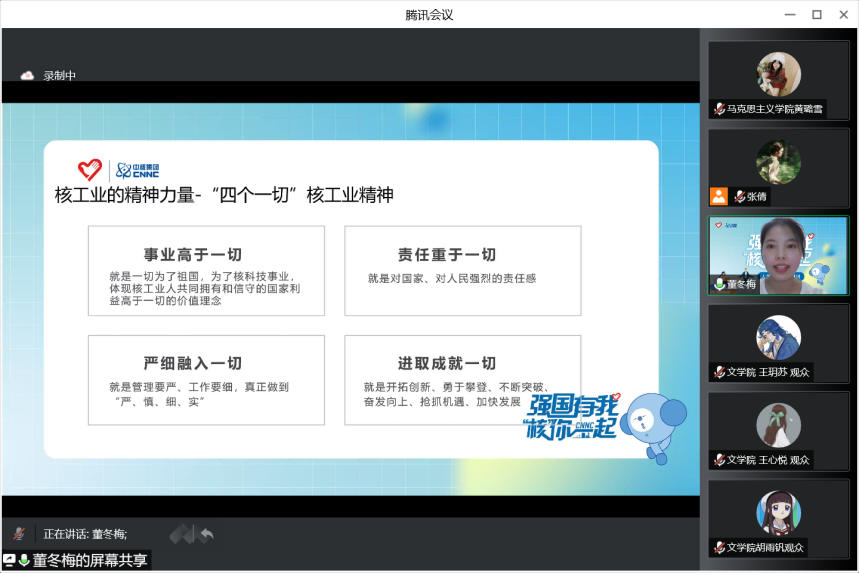Select 董冬梅's live video thumbnail
The height and width of the screenshot is (573, 859).
click(778, 255)
